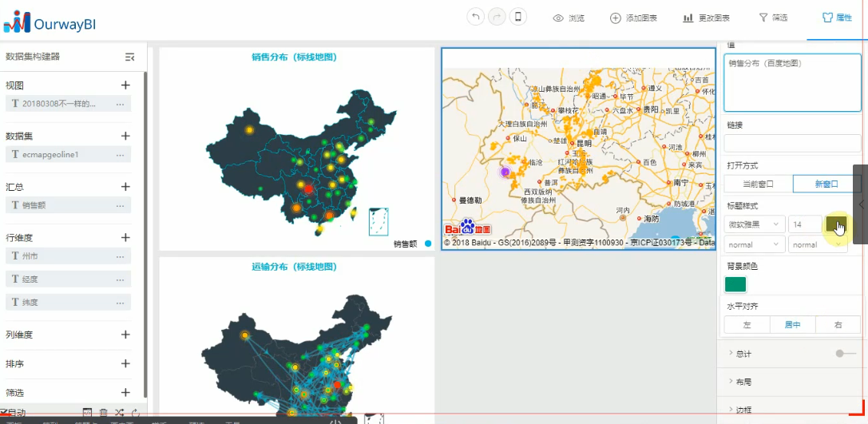This screenshot has width=868, height=424.
Task: Toggle the 销售额 legend dot
Action: point(427,244)
